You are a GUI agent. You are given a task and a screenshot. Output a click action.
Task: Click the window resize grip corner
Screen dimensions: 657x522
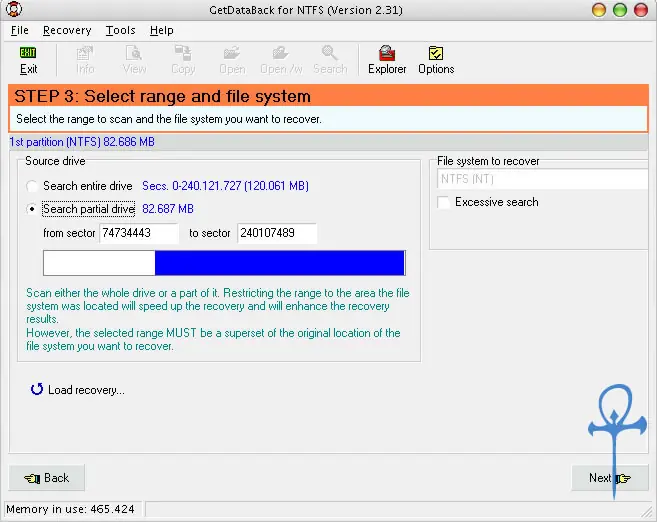[x=647, y=511]
